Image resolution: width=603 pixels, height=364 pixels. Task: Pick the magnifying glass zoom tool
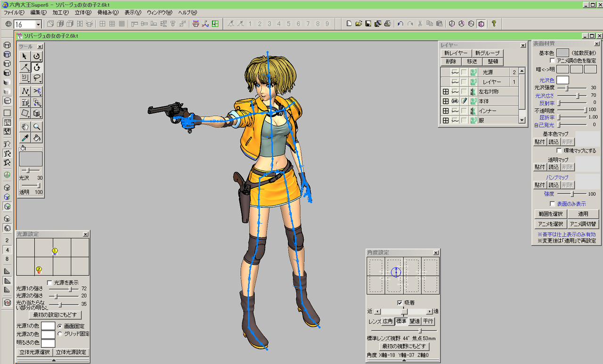tap(37, 127)
